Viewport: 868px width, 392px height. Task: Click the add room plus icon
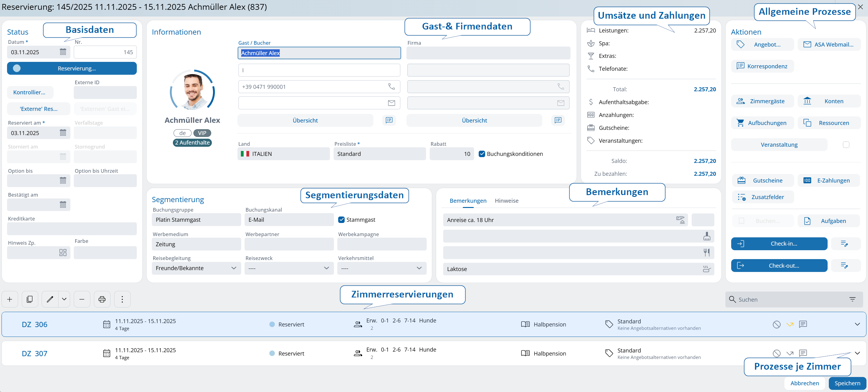point(10,299)
